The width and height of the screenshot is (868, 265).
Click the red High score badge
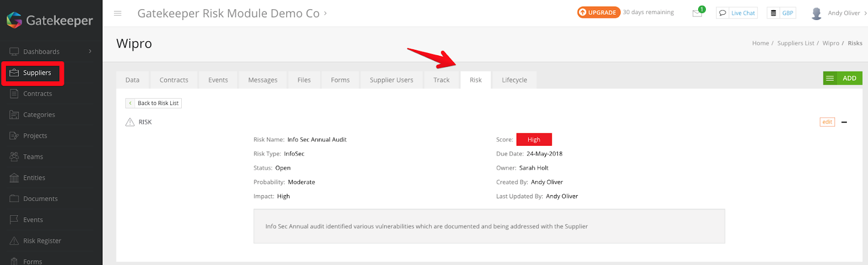pyautogui.click(x=534, y=139)
